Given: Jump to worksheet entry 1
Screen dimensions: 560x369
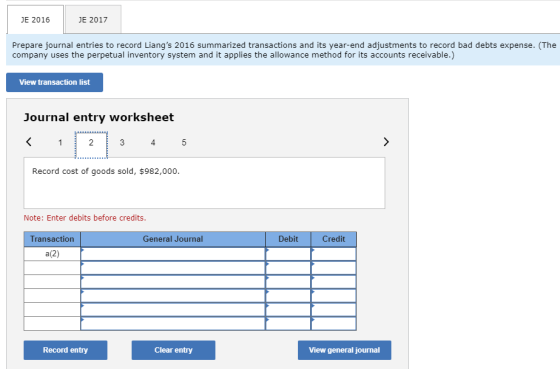Looking at the screenshot, I should 60,143.
